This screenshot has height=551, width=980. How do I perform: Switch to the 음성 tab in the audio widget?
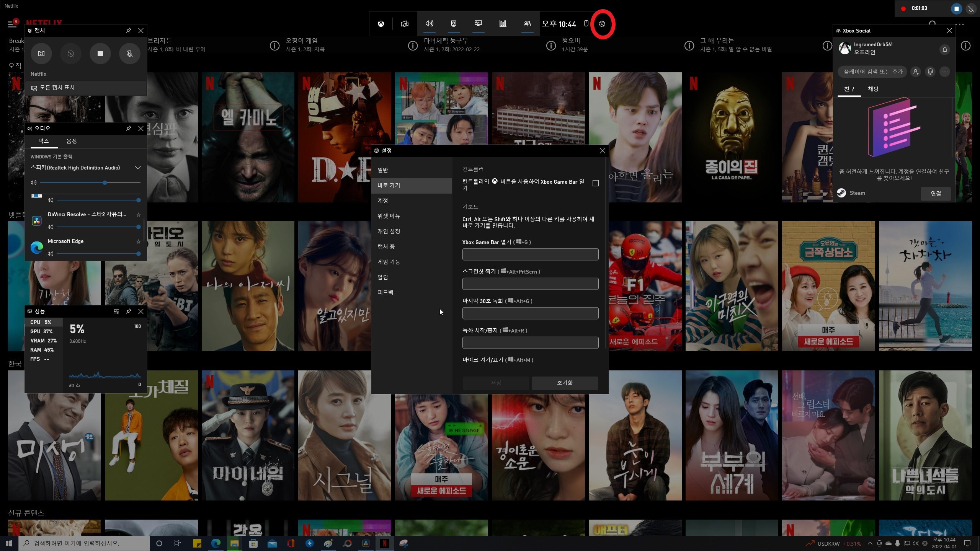coord(72,141)
